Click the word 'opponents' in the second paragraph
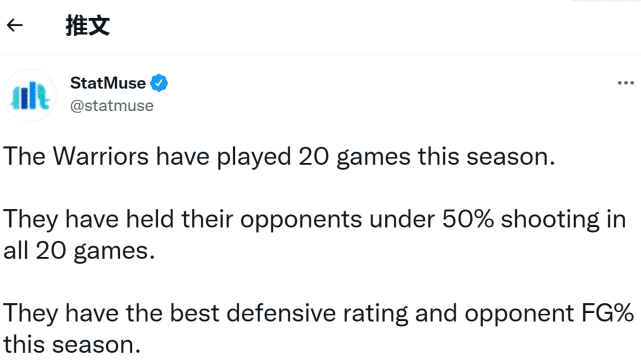The image size is (641, 360). (x=301, y=221)
